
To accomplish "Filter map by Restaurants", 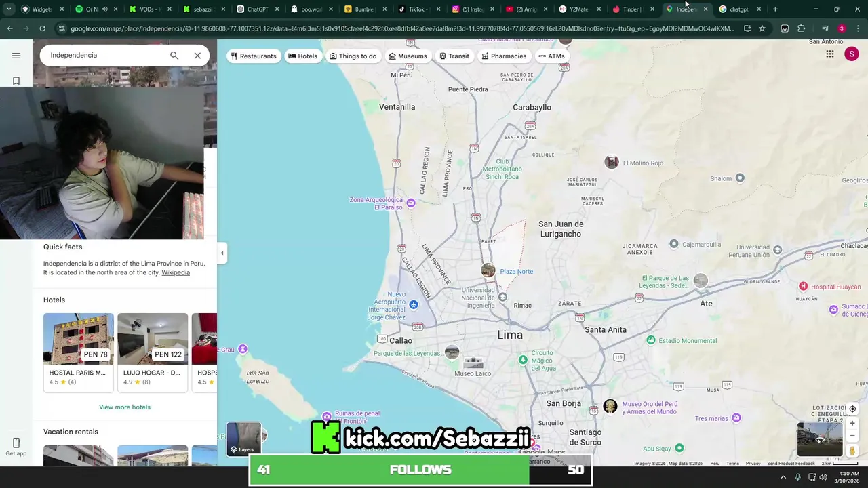I will click(254, 56).
